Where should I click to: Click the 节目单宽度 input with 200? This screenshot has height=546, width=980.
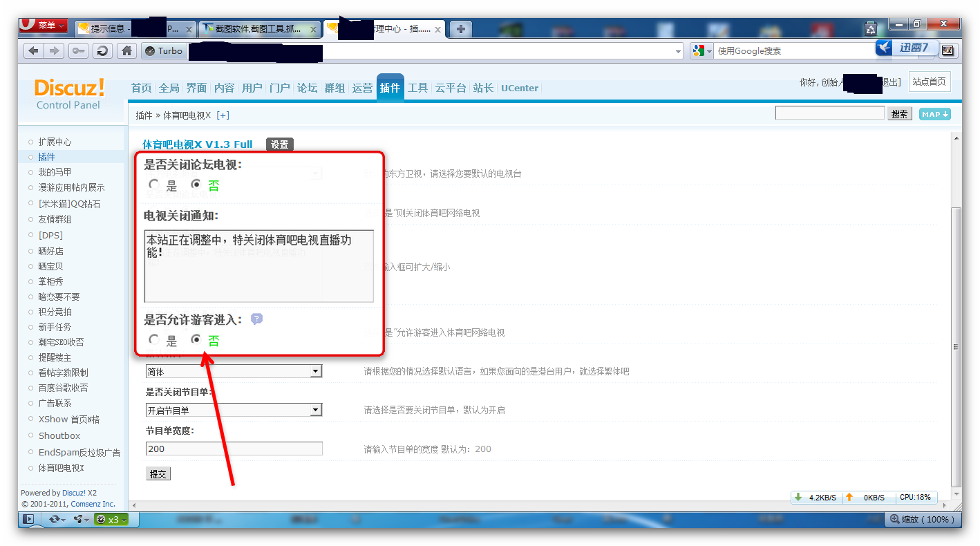click(234, 449)
